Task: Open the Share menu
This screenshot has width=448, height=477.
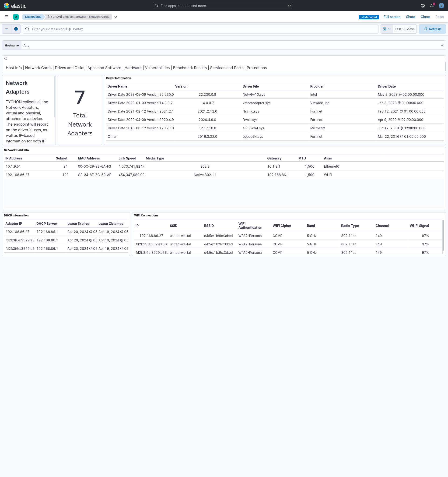Action: pos(410,17)
